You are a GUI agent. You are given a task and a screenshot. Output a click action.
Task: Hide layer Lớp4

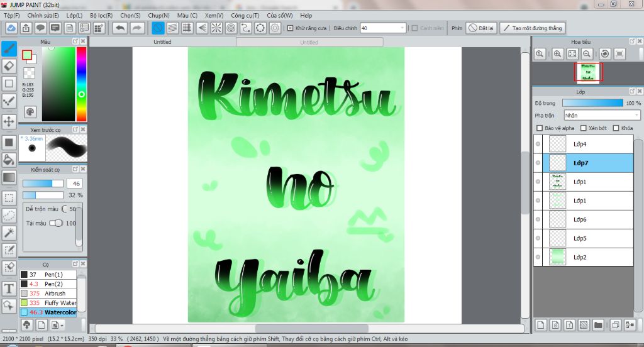coord(538,144)
